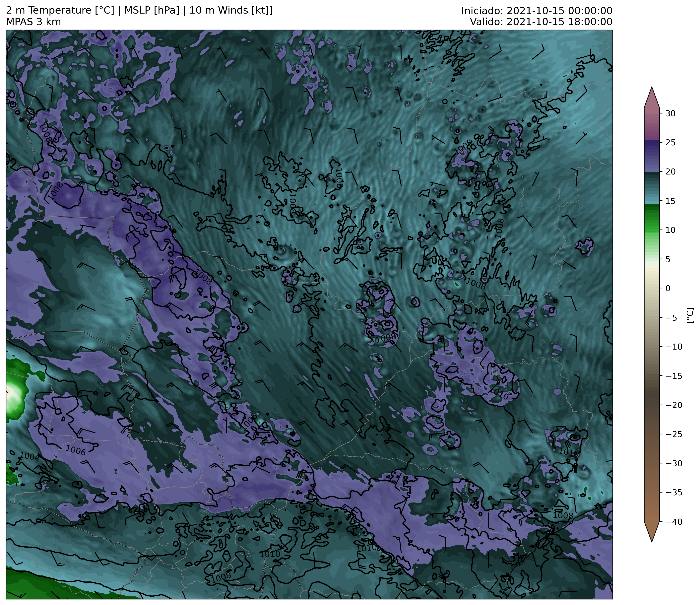Click the colorbar tick label 30
The width and height of the screenshot is (700, 605).
click(x=671, y=113)
